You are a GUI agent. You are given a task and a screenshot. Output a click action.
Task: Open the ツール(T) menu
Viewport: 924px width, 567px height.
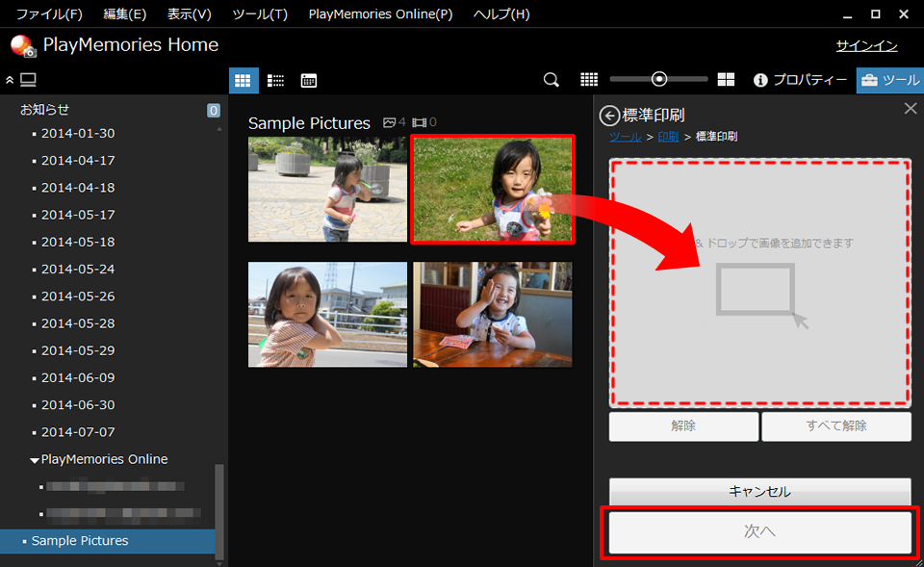[x=260, y=14]
